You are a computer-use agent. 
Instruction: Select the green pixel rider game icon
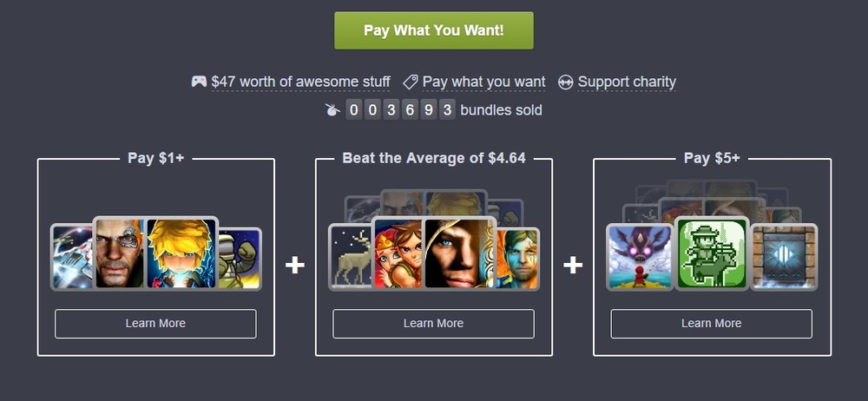point(712,253)
